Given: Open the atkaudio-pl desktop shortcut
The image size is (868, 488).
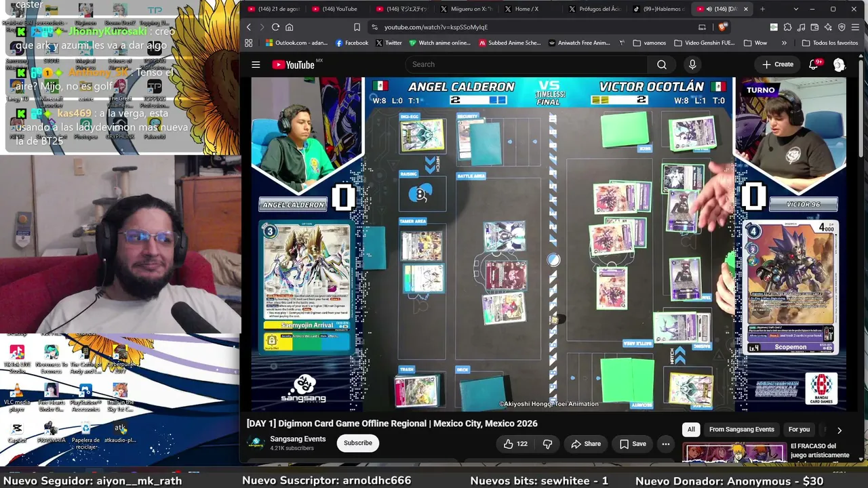Looking at the screenshot, I should pyautogui.click(x=120, y=432).
